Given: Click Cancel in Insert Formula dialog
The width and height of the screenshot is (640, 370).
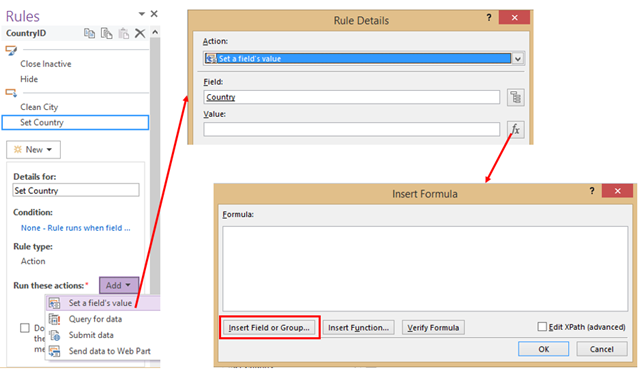Looking at the screenshot, I should tap(602, 349).
